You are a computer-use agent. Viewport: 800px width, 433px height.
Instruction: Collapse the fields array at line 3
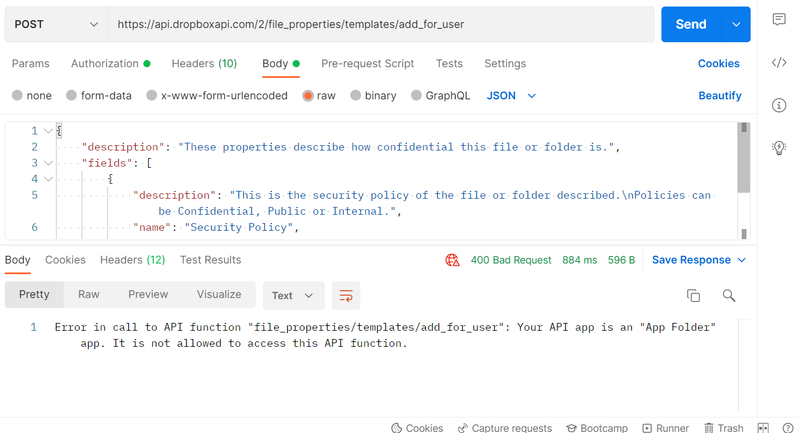(x=48, y=163)
